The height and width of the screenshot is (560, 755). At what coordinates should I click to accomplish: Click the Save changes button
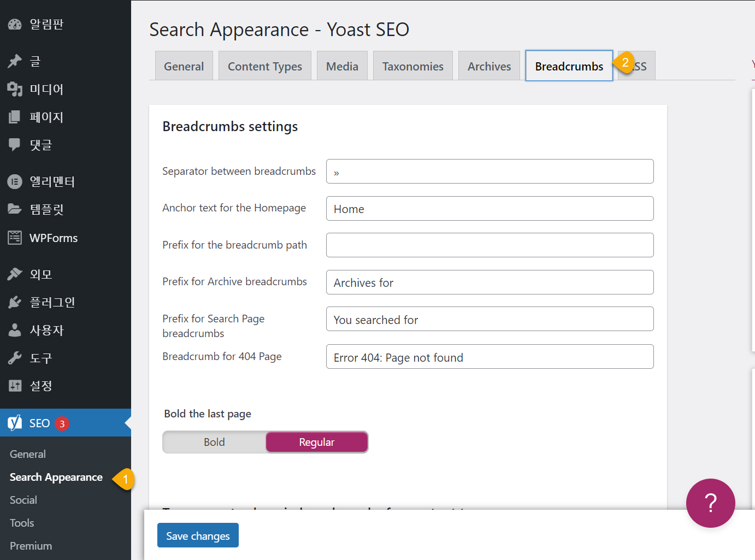coord(198,535)
